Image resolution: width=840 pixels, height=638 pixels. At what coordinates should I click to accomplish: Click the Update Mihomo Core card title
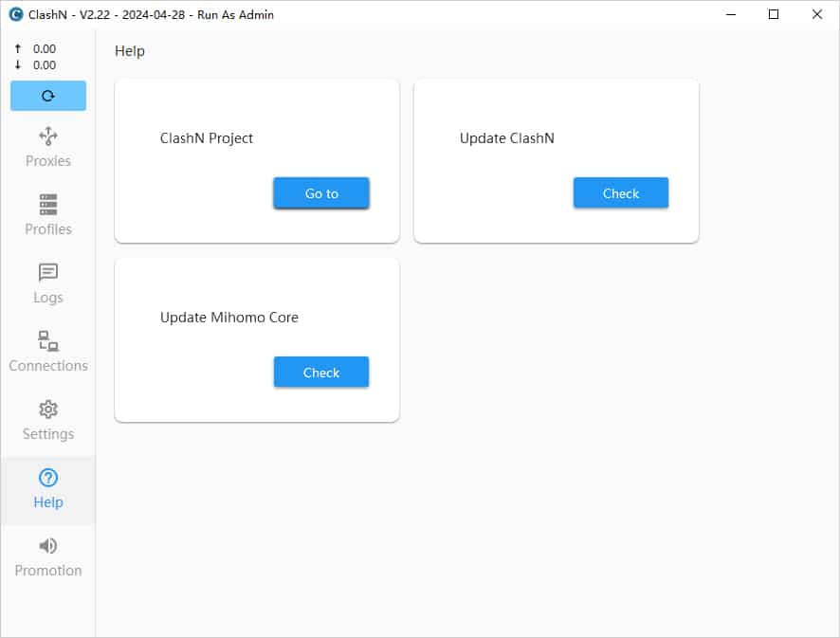229,318
